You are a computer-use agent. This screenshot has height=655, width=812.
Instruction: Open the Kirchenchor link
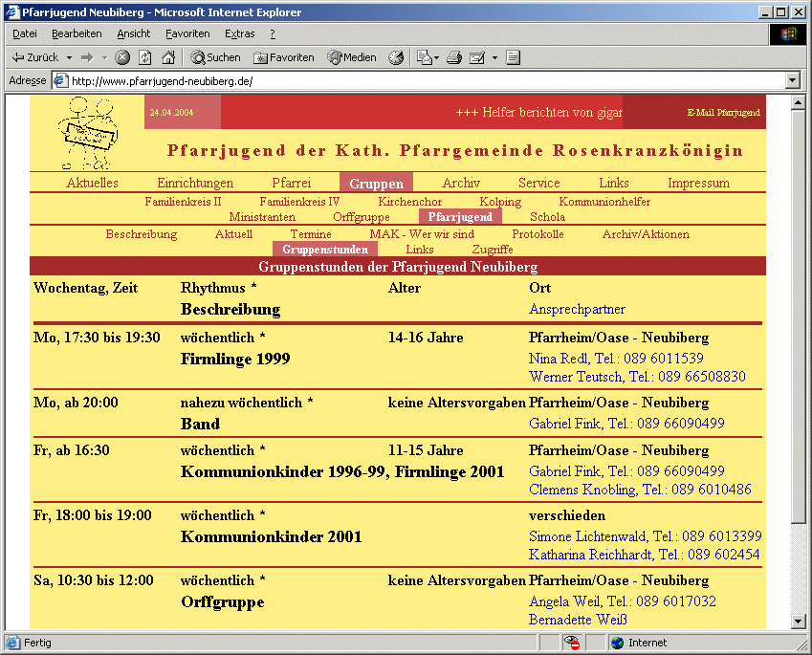click(409, 202)
